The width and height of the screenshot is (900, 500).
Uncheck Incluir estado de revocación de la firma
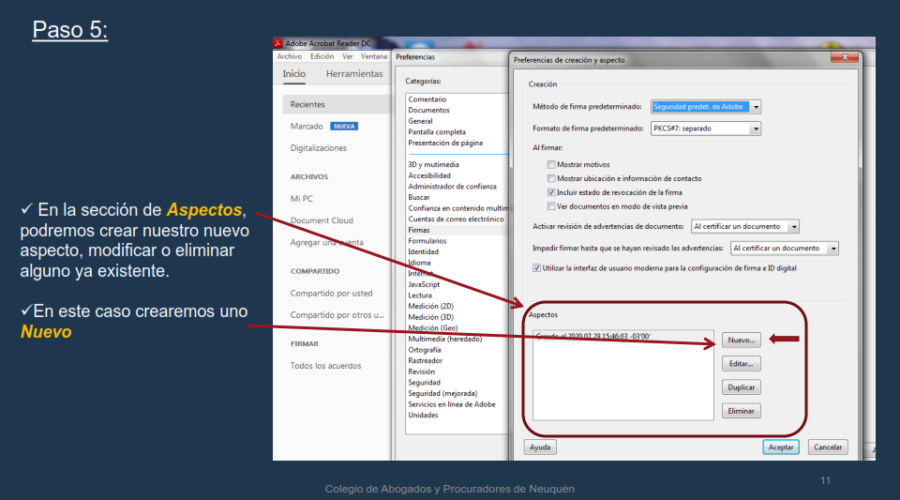pos(551,192)
